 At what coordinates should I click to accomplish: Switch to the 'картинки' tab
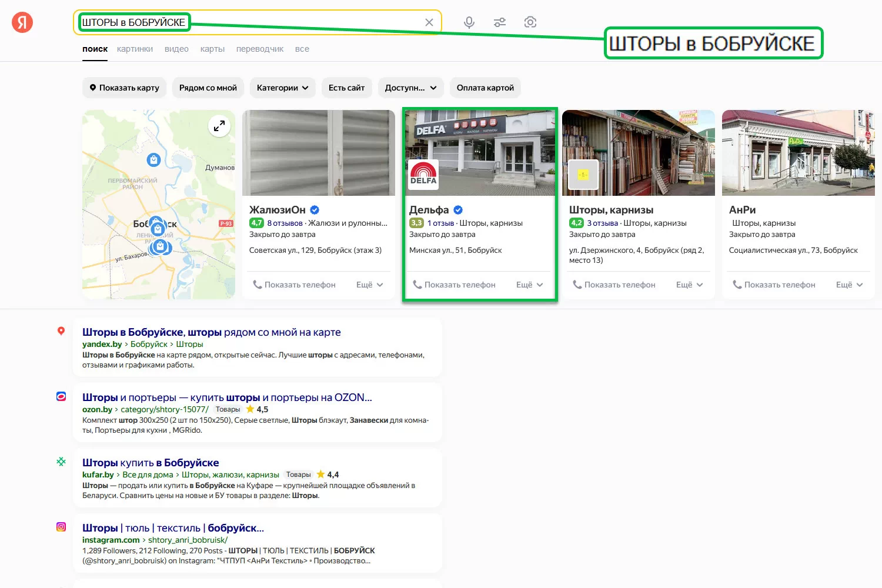[135, 49]
